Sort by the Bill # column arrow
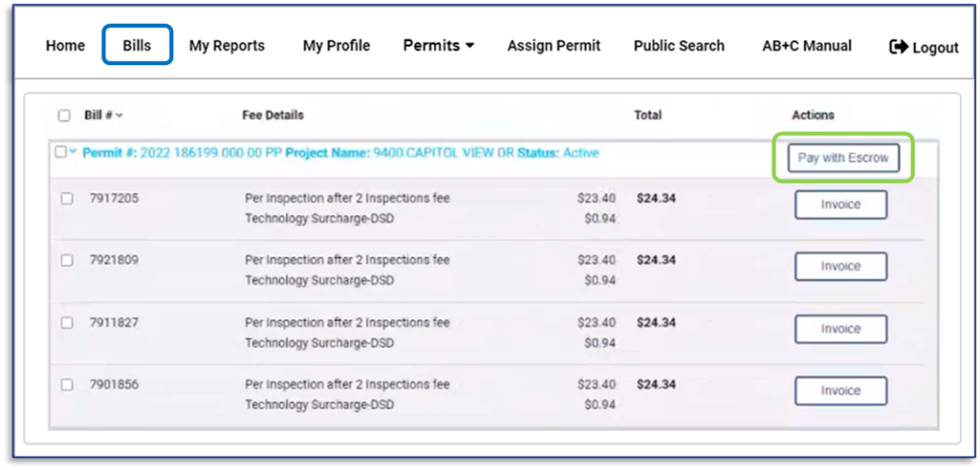This screenshot has height=470, width=980. (120, 116)
